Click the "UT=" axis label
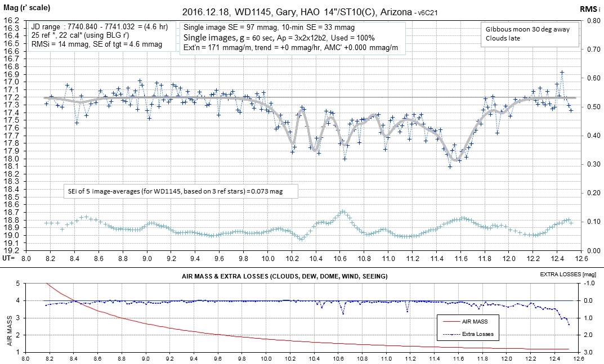604x364 pixels. (x=8, y=257)
